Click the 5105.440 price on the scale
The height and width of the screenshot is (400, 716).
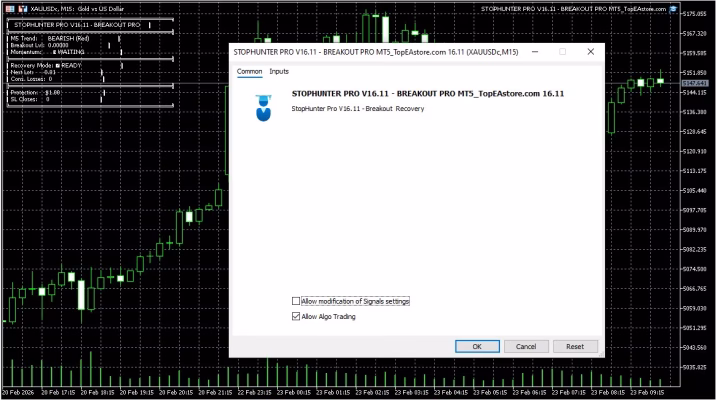tap(695, 190)
